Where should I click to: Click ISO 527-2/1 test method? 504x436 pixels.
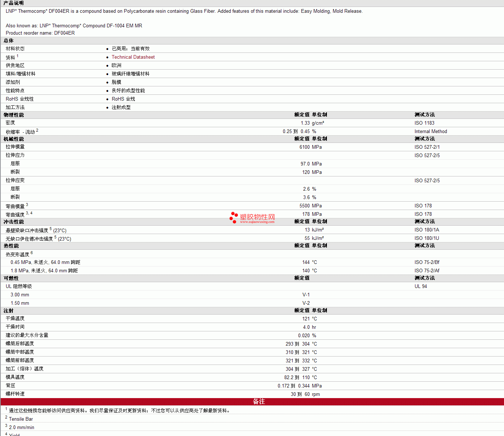pos(427,147)
